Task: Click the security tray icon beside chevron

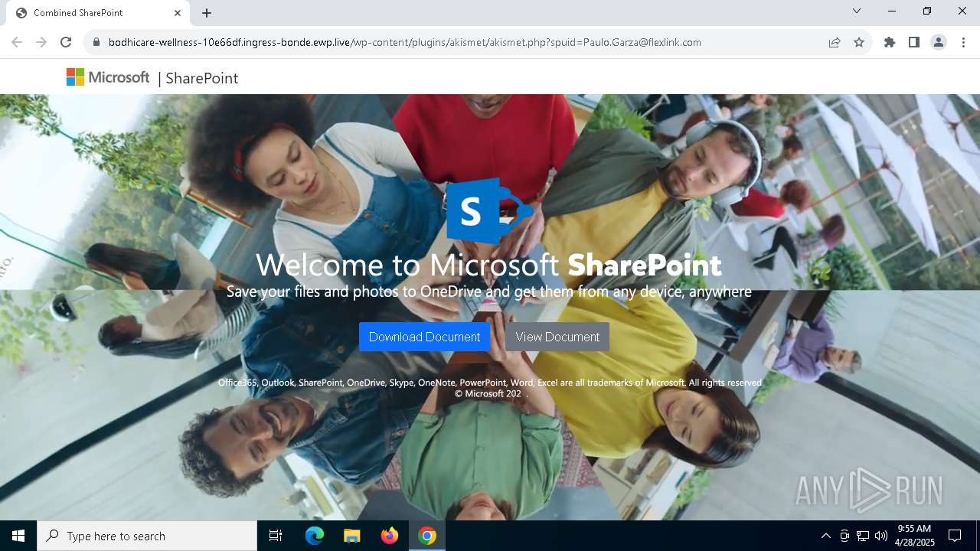Action: click(x=844, y=536)
